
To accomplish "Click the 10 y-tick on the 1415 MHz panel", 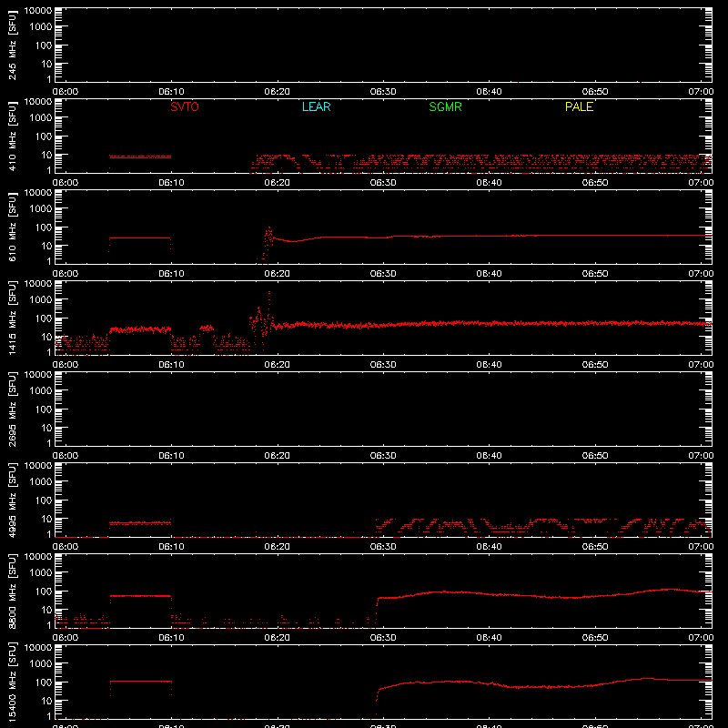I will (x=46, y=337).
